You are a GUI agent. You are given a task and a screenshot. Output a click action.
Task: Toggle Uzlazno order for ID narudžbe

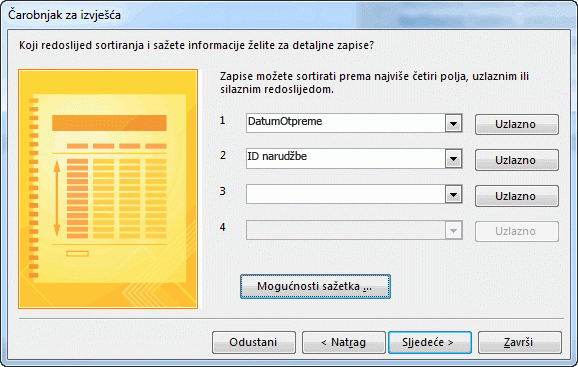[x=516, y=160]
